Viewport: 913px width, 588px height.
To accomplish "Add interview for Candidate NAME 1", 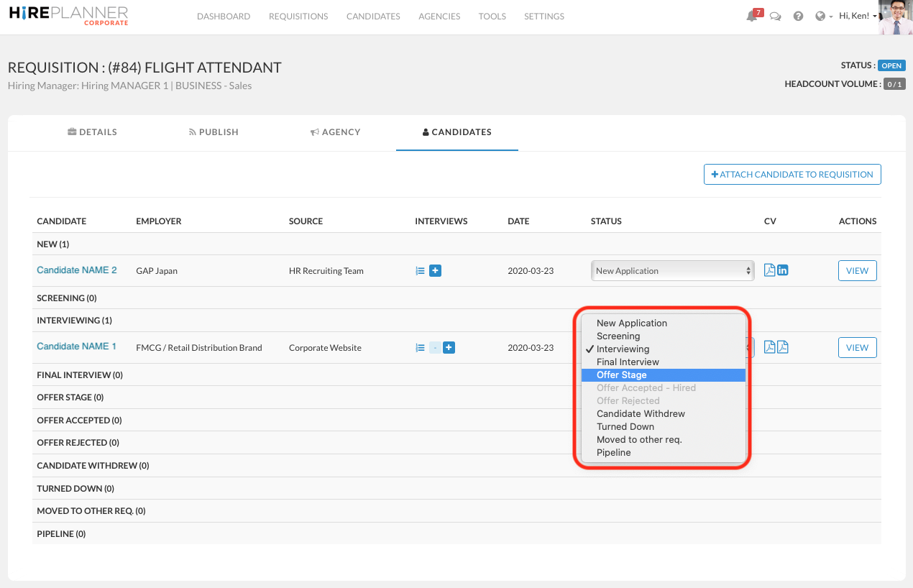I will point(449,348).
